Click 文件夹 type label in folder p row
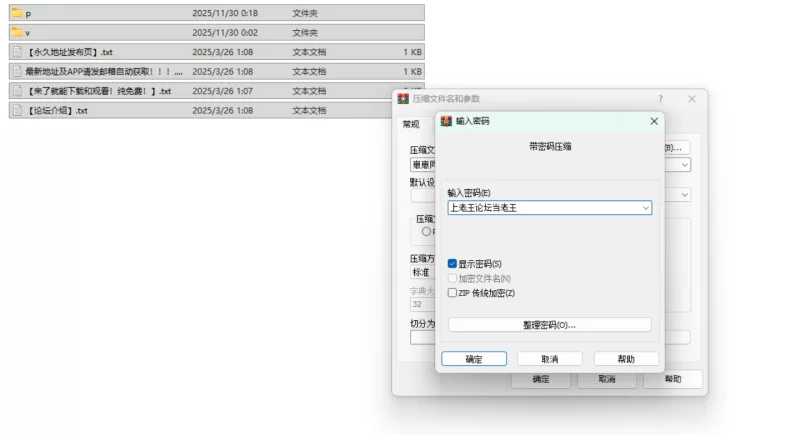 (305, 13)
